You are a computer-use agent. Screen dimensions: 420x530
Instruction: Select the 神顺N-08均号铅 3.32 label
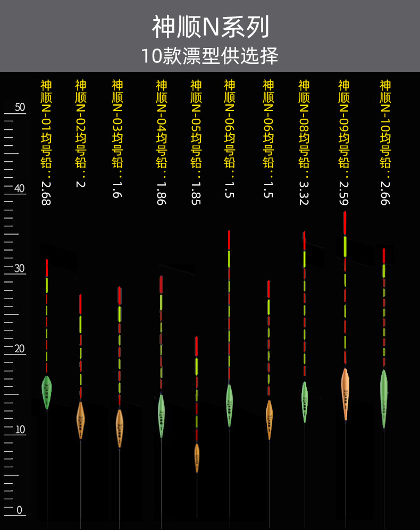(x=304, y=142)
